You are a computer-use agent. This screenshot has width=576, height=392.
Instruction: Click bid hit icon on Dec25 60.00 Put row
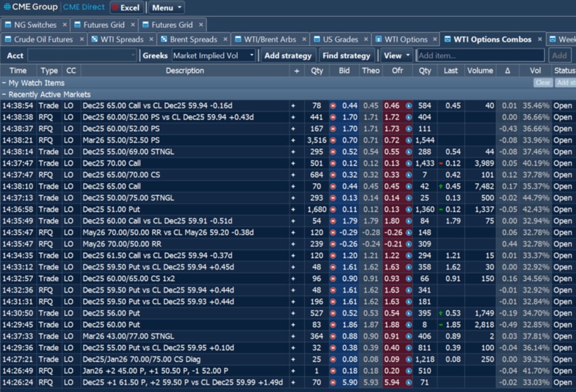point(333,325)
